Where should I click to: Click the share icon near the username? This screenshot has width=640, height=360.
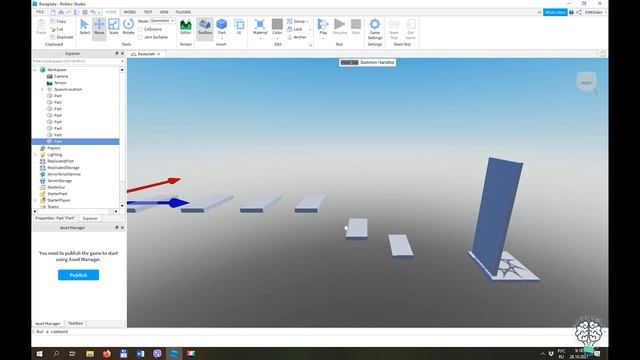[x=579, y=12]
